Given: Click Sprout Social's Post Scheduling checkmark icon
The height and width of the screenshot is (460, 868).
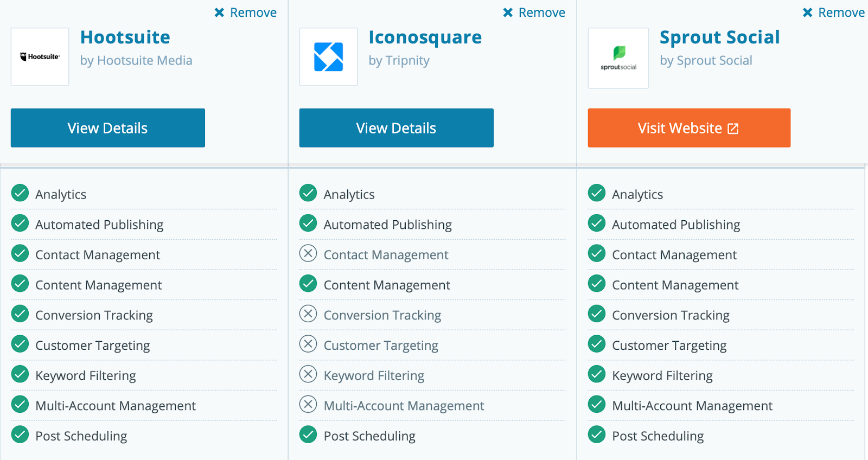Looking at the screenshot, I should coord(597,435).
